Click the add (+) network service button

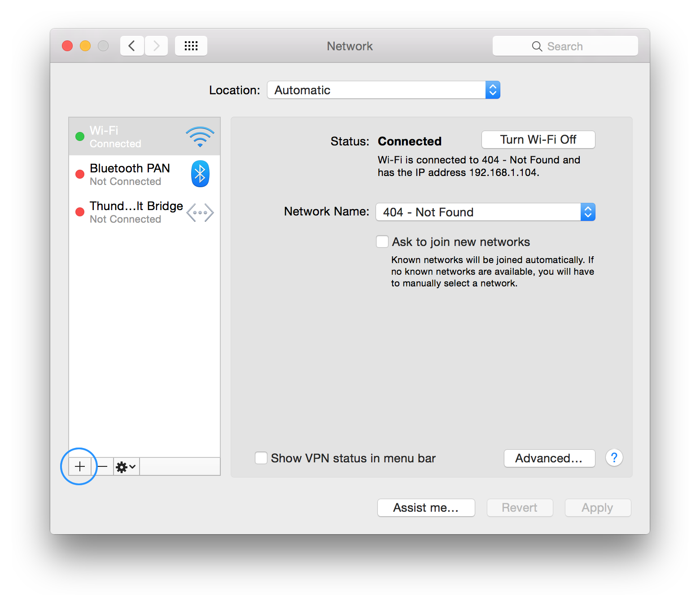pyautogui.click(x=80, y=466)
